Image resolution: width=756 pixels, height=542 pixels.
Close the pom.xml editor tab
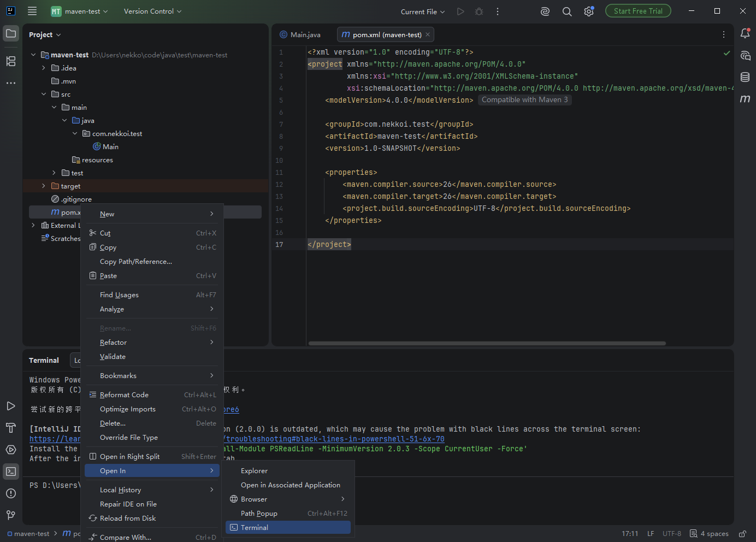coord(428,34)
